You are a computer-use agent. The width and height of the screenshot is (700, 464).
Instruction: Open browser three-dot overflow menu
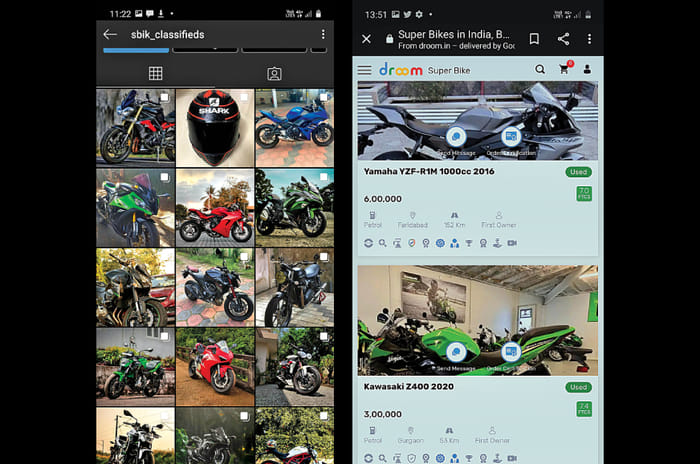coord(590,39)
